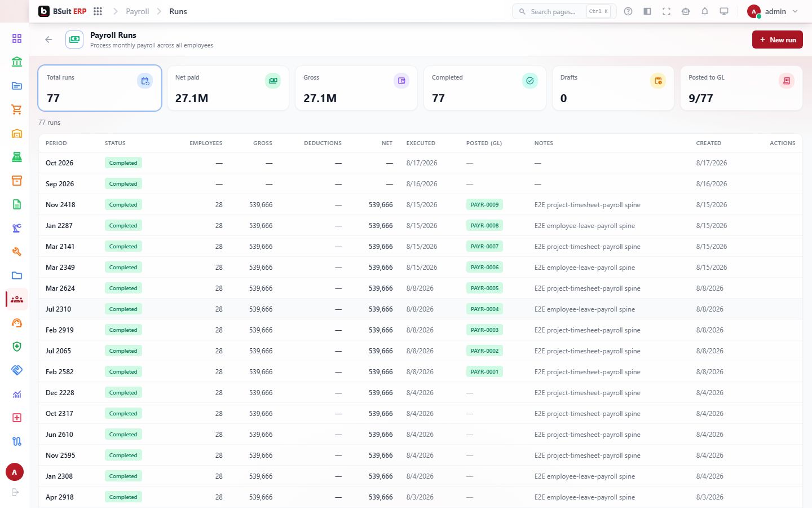Click the Oct 2026 period row
Screen dimensions: 812x508
[x=420, y=163]
